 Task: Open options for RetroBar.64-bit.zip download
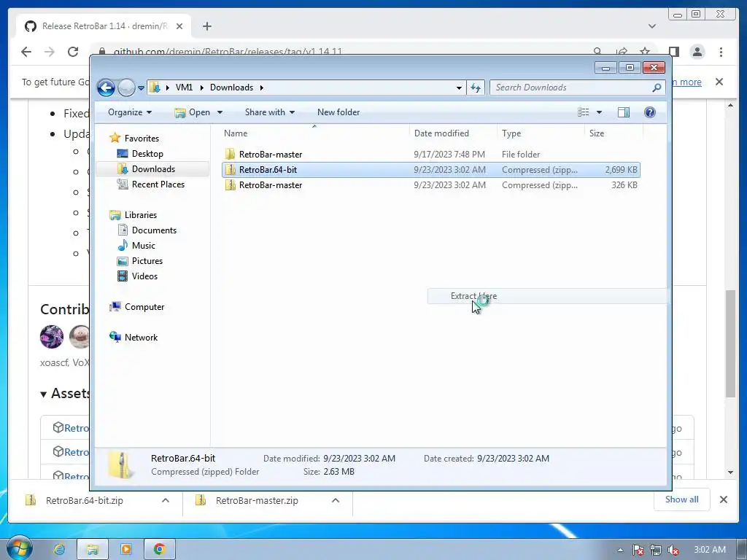(x=166, y=500)
